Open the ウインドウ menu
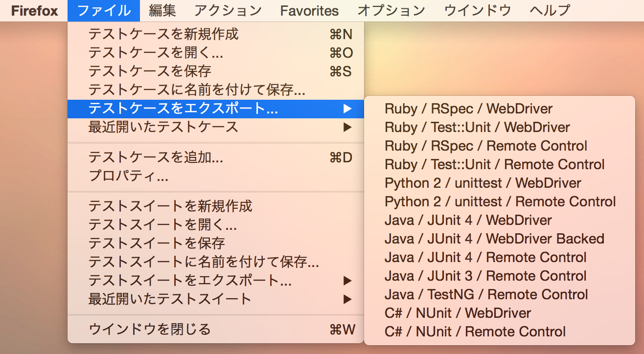 pyautogui.click(x=478, y=10)
